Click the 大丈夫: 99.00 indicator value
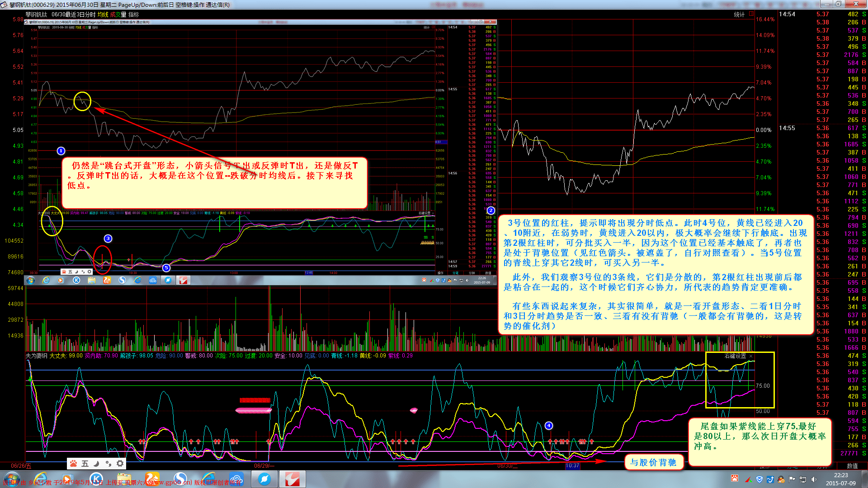 (66, 356)
